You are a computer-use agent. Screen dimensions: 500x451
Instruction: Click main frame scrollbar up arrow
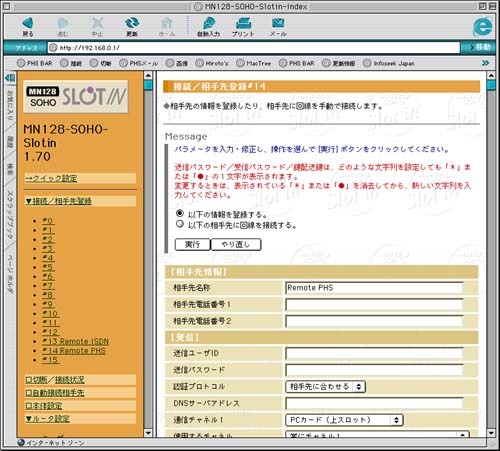coord(491,76)
